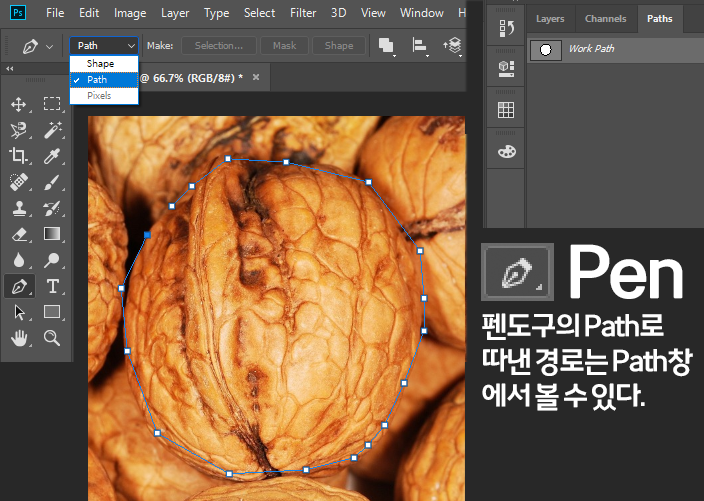704x501 pixels.
Task: Select the Crop tool
Action: (x=18, y=156)
